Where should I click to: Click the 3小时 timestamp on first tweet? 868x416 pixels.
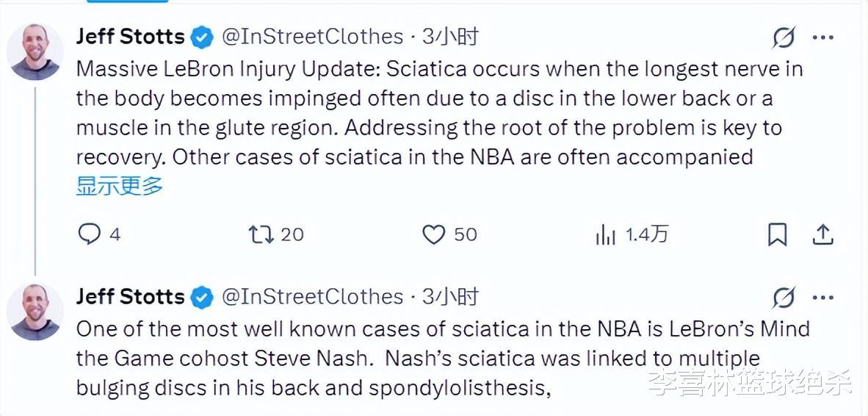click(450, 37)
